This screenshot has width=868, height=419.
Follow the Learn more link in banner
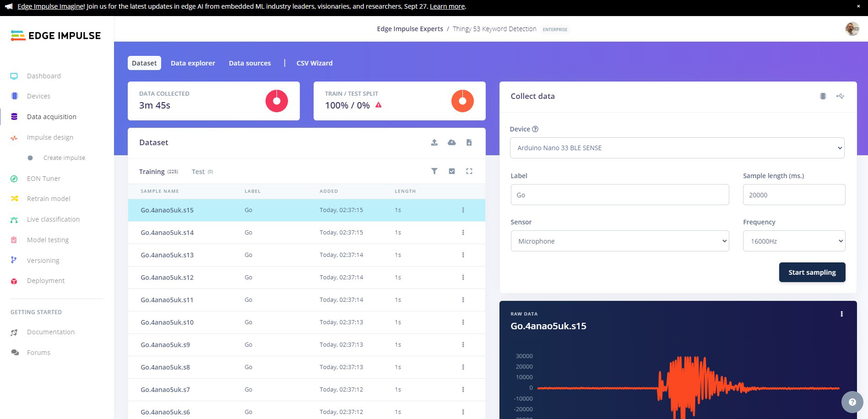(447, 6)
